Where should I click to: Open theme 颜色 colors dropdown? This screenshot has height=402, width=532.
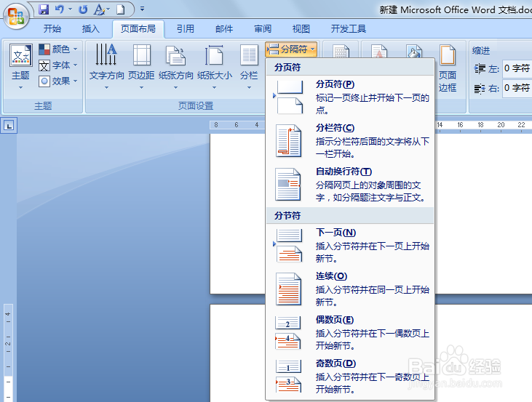click(58, 49)
